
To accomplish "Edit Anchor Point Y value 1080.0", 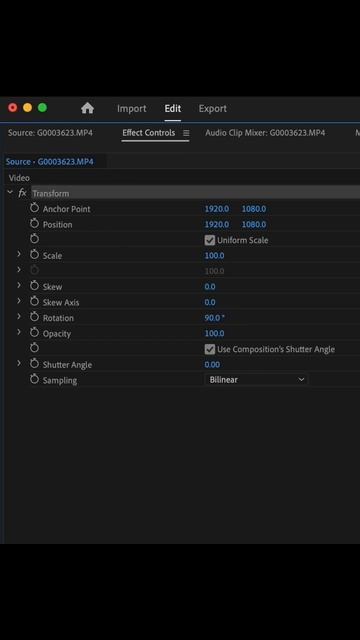I will [254, 209].
